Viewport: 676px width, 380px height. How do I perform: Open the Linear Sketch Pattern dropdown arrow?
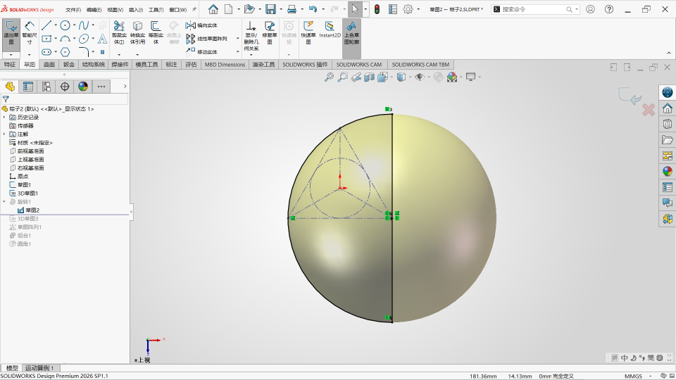pyautogui.click(x=238, y=39)
